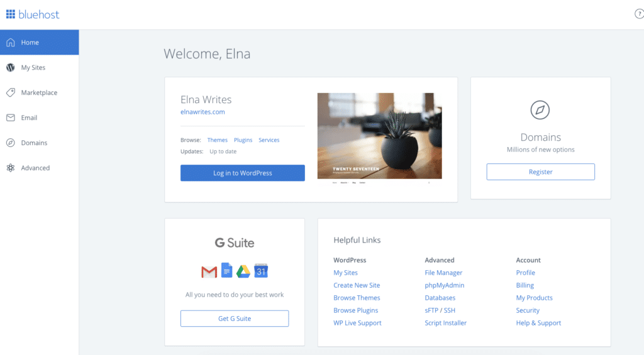
Task: Open the Services link in the site card
Action: [269, 140]
